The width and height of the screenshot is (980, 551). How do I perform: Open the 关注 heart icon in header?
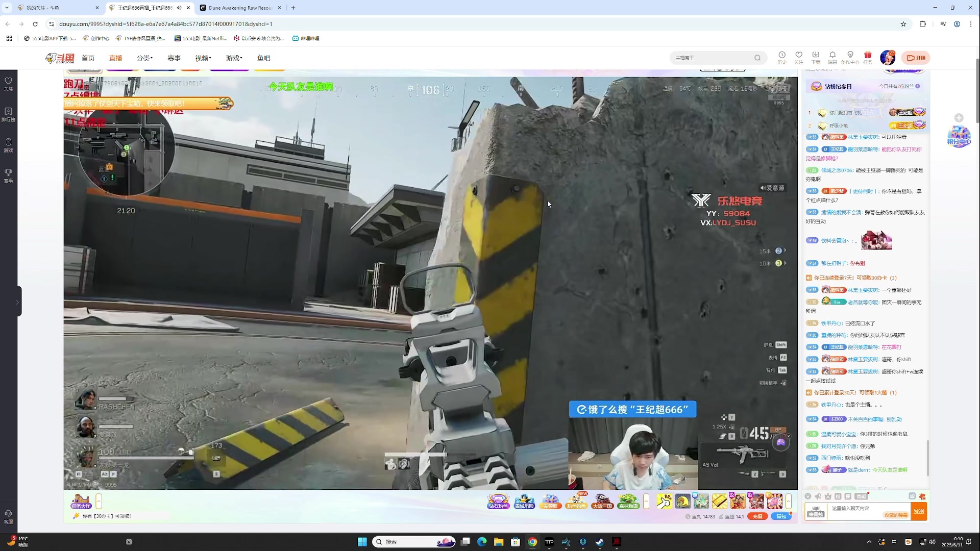tap(799, 58)
